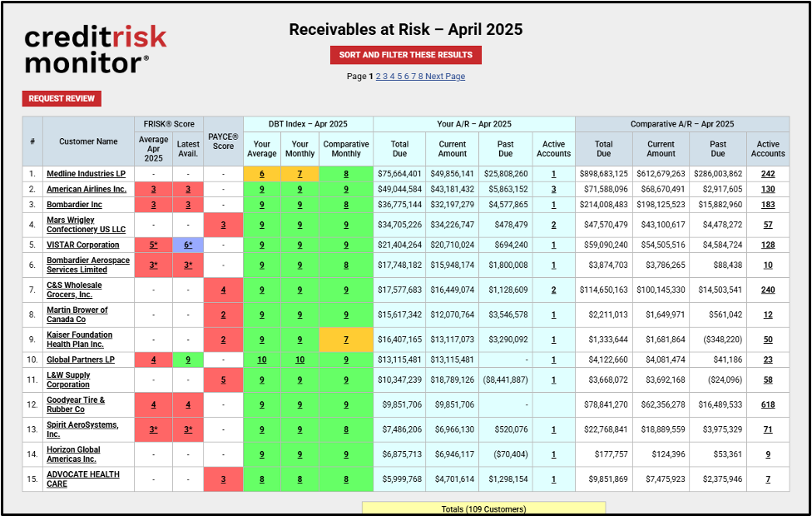Viewport: 812px width, 516px height.
Task: Click American Airlines active accounts 3
Action: point(553,190)
